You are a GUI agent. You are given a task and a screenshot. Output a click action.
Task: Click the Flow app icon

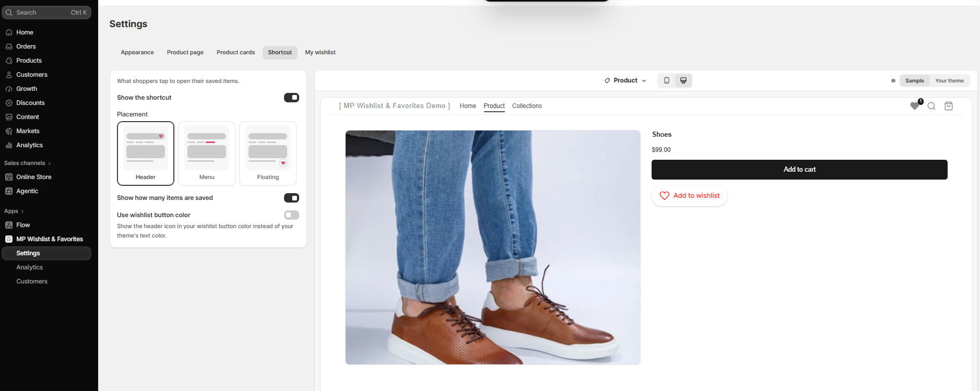[x=9, y=225]
